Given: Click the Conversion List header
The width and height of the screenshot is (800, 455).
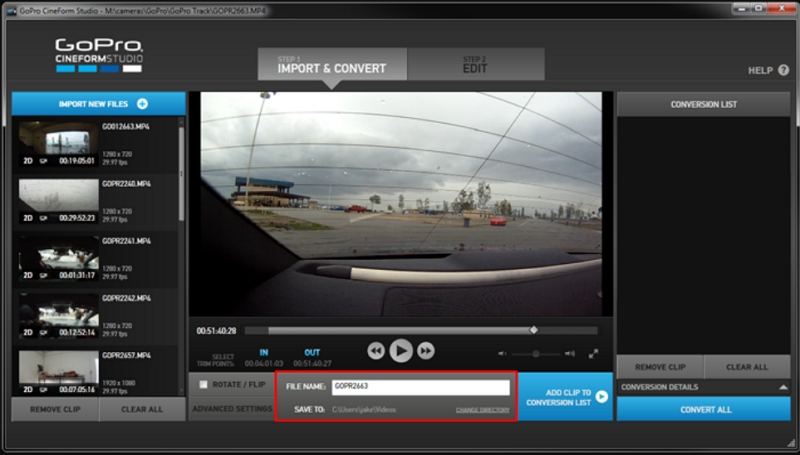Looking at the screenshot, I should coord(704,104).
